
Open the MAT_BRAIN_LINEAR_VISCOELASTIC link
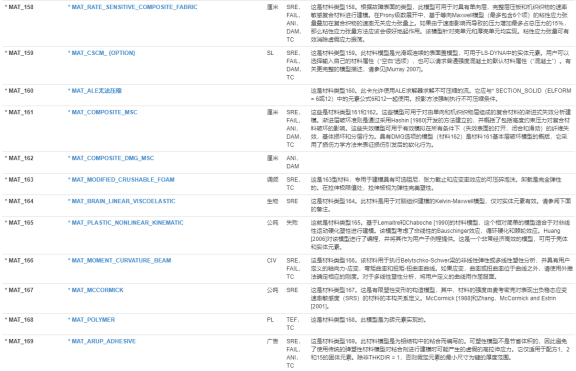(122, 201)
